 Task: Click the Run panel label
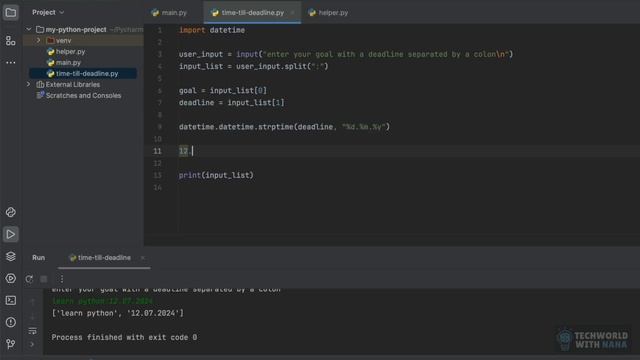[x=39, y=258]
